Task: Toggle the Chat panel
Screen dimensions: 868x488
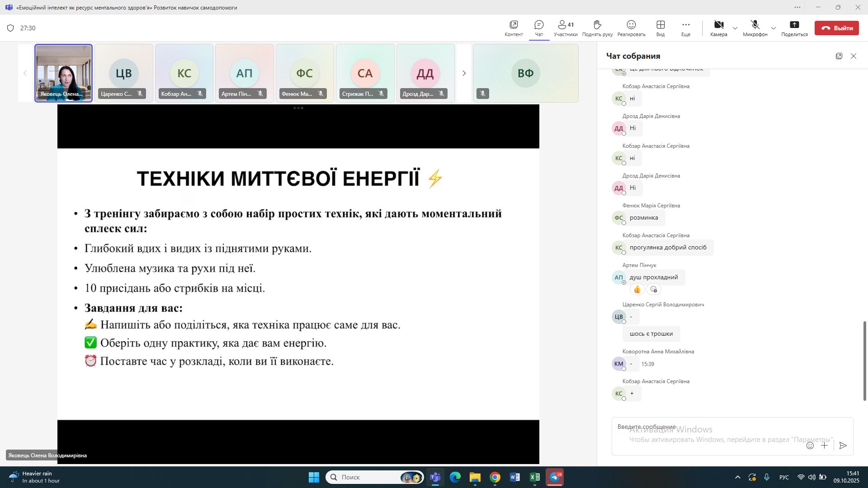Action: (539, 28)
